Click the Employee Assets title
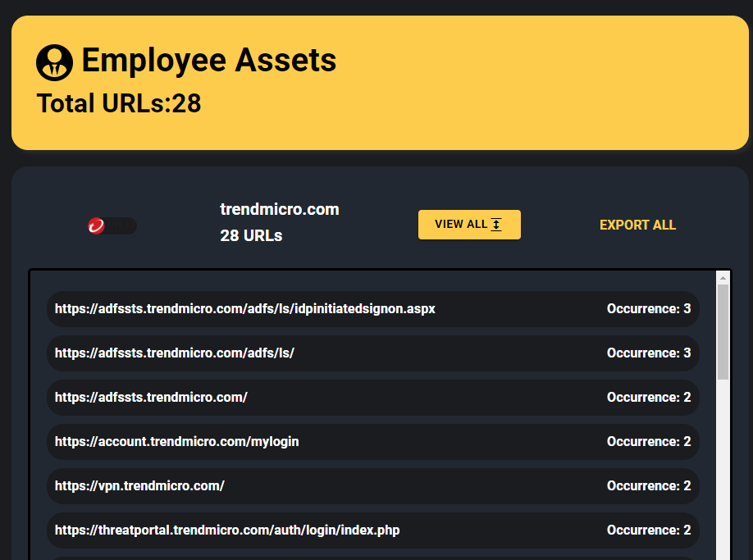Image resolution: width=753 pixels, height=560 pixels. tap(209, 61)
